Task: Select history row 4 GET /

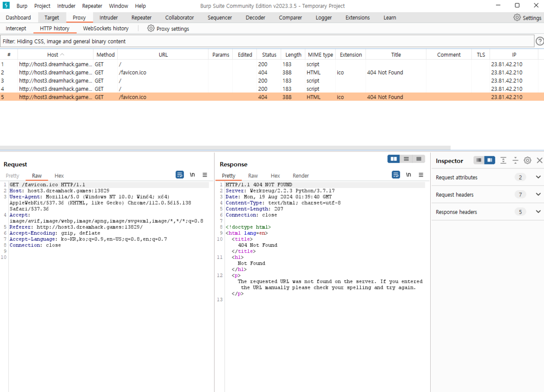Action: coord(272,89)
